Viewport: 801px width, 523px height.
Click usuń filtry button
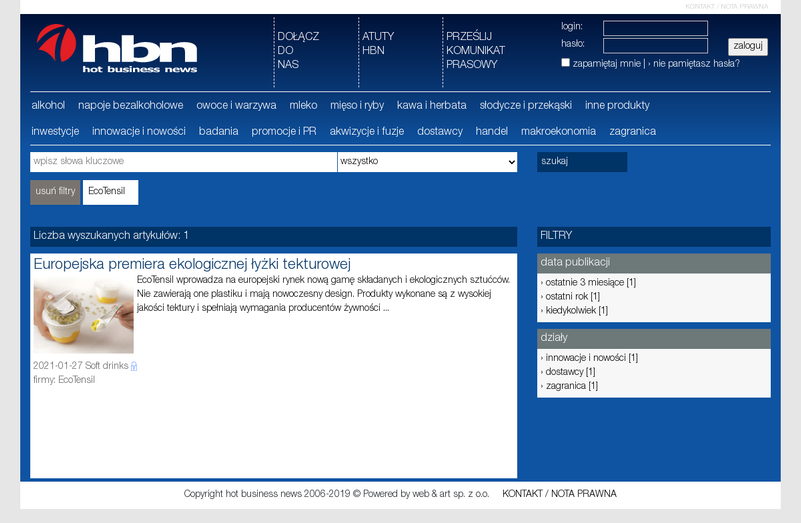(55, 192)
